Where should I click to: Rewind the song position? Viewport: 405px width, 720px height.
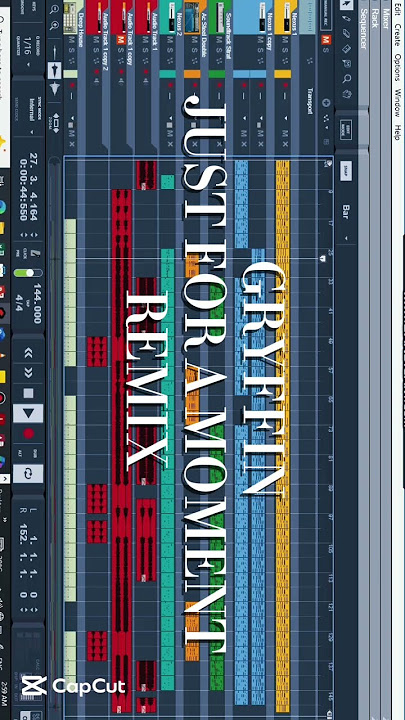28,353
